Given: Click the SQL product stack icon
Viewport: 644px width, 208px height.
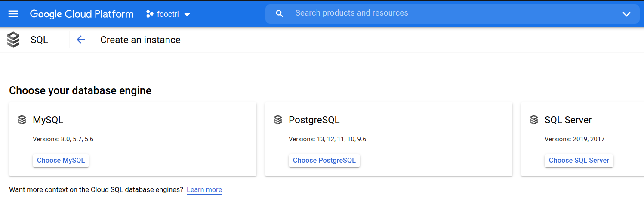Looking at the screenshot, I should point(13,40).
